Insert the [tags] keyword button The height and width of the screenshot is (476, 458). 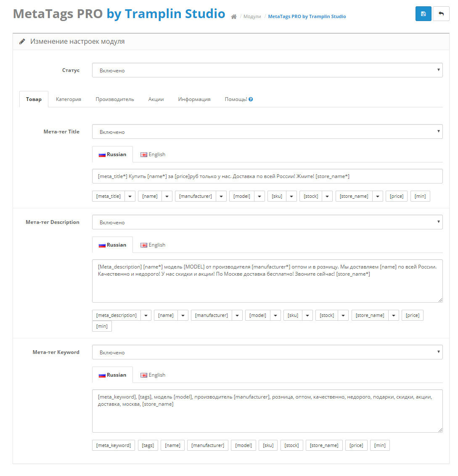tap(148, 445)
